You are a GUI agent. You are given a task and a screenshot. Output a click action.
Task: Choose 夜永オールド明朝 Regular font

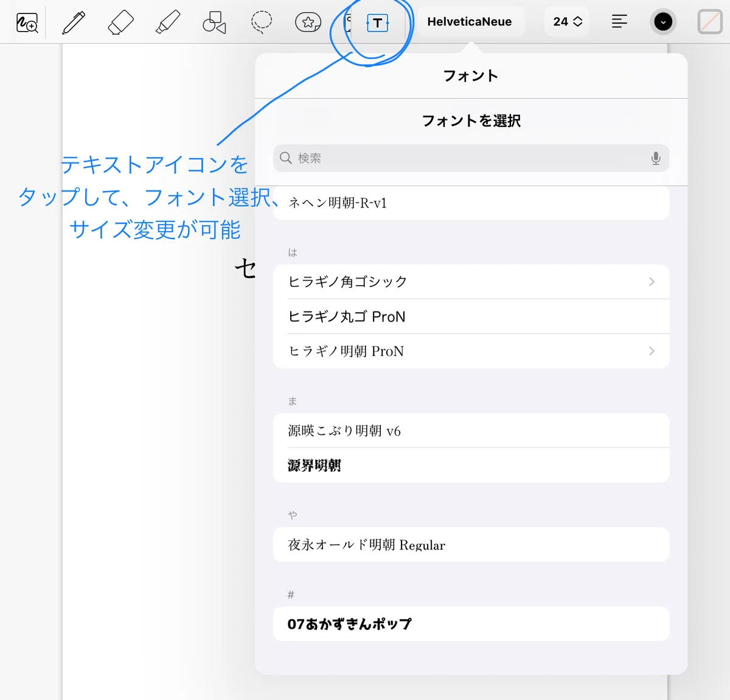471,544
